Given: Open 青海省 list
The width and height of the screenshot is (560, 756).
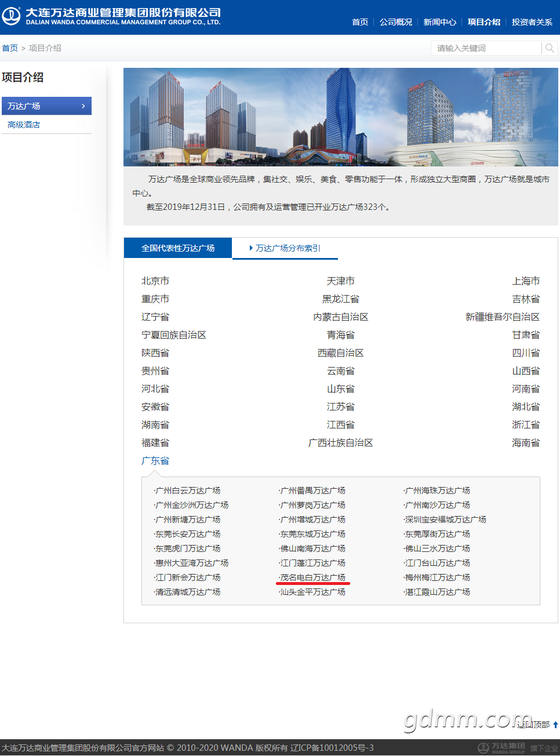Looking at the screenshot, I should [x=341, y=335].
